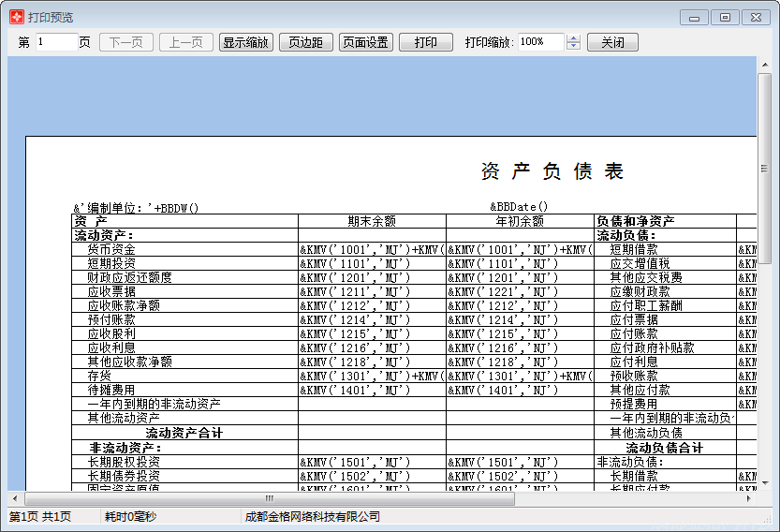This screenshot has width=780, height=532.
Task: Click the page number input field
Action: click(x=56, y=42)
